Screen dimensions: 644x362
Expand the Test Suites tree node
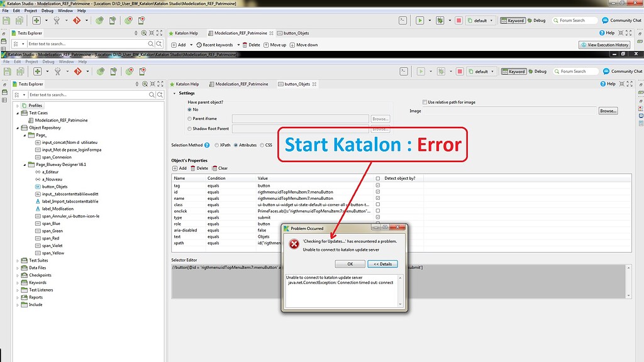point(18,261)
